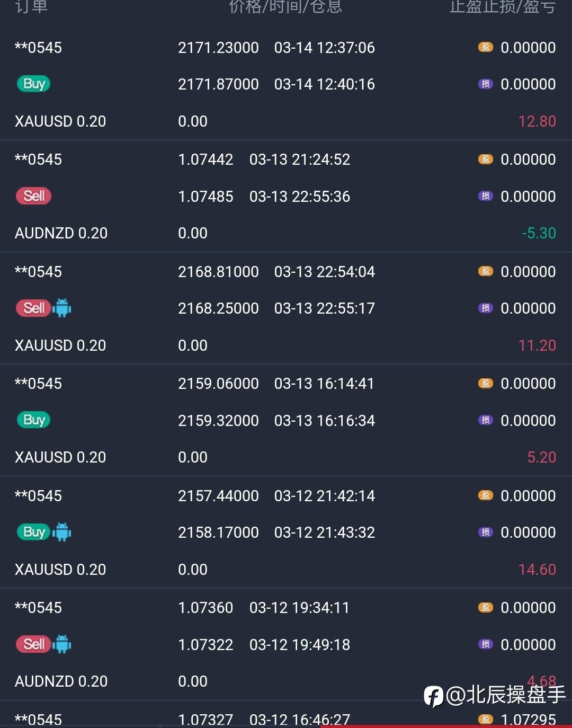Screen dimensions: 572x728
Task: Tap the purple stop-loss icon on the 03-14 12:40:16 row
Action: (x=485, y=84)
